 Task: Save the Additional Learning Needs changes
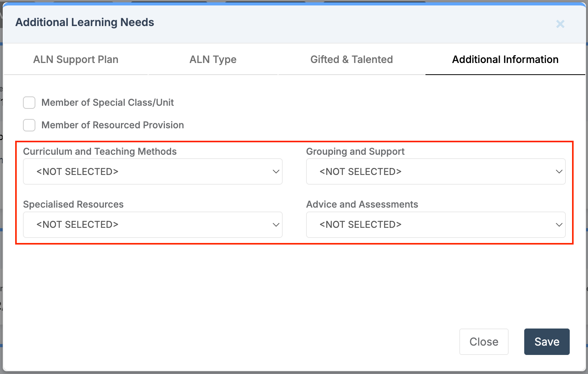pyautogui.click(x=546, y=342)
